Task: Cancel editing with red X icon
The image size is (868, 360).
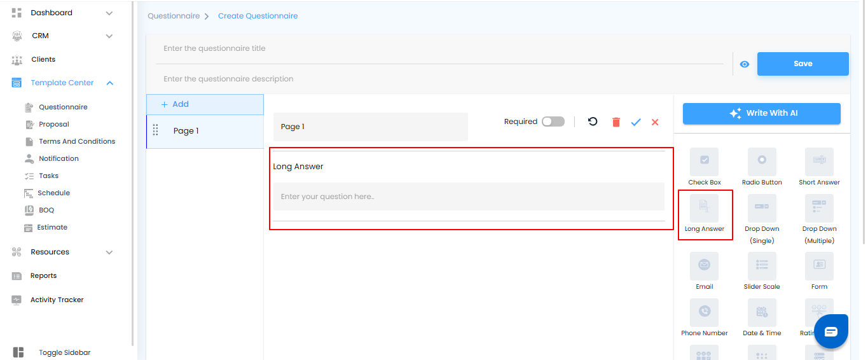Action: [655, 122]
